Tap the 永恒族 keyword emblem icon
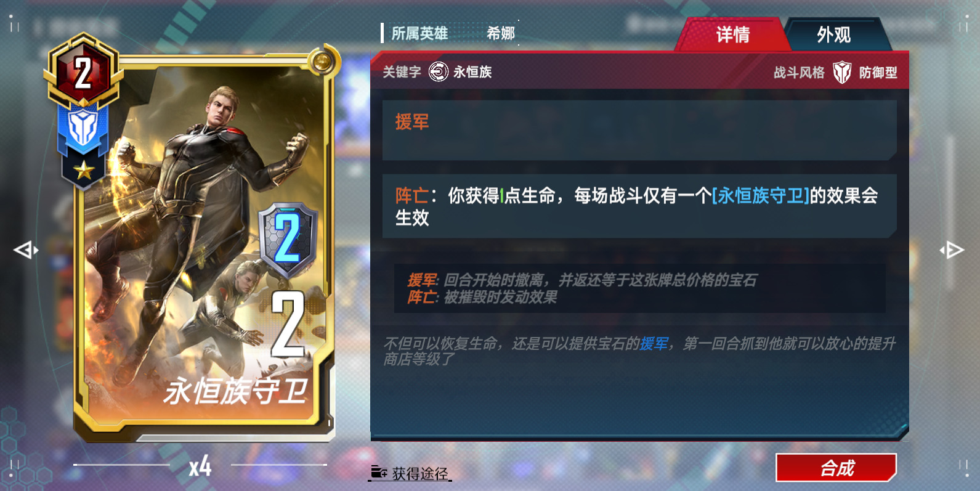The width and height of the screenshot is (980, 491). tap(438, 72)
